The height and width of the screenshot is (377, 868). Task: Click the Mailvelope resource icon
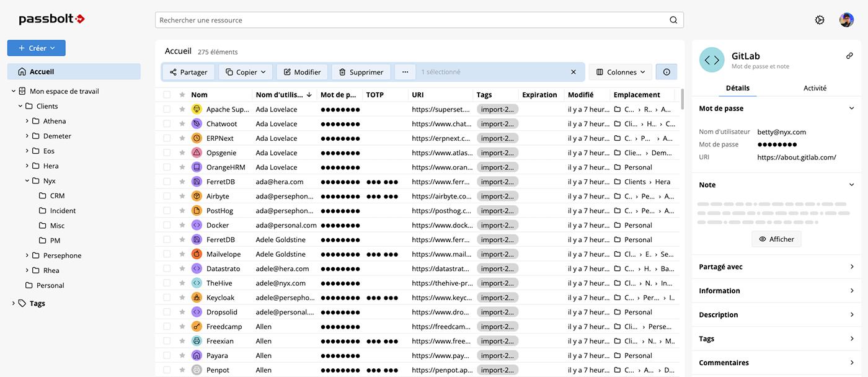[197, 254]
